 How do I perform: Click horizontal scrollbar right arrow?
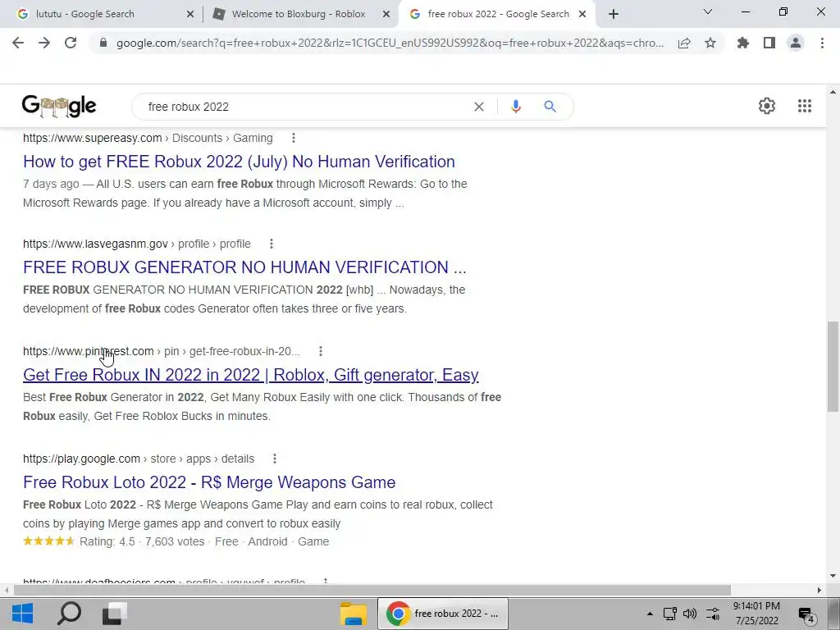point(819,591)
